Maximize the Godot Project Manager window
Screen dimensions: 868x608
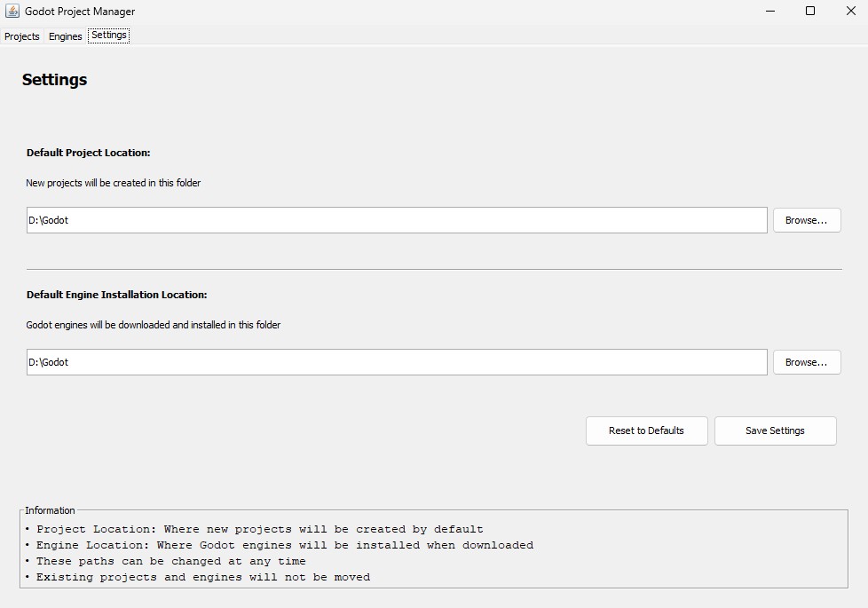click(809, 12)
